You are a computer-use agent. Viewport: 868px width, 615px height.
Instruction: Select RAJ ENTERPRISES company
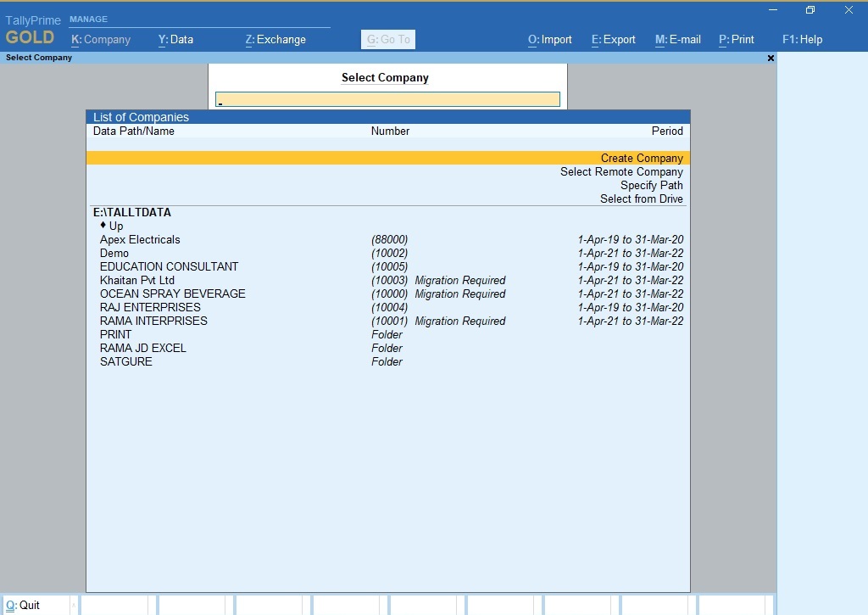coord(150,307)
